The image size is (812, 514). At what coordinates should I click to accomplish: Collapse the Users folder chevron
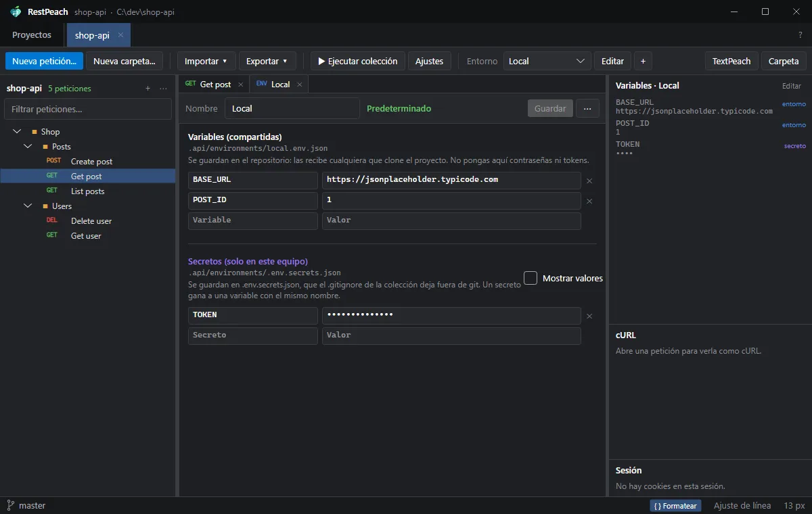coord(28,206)
